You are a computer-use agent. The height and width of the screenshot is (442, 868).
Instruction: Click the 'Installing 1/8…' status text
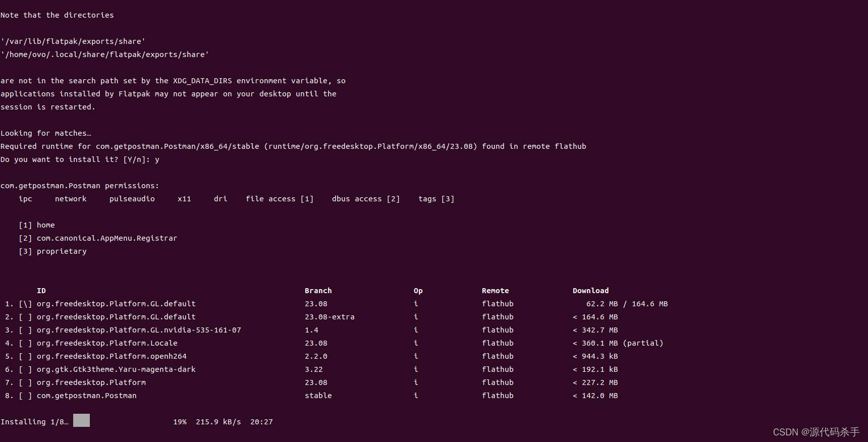34,422
